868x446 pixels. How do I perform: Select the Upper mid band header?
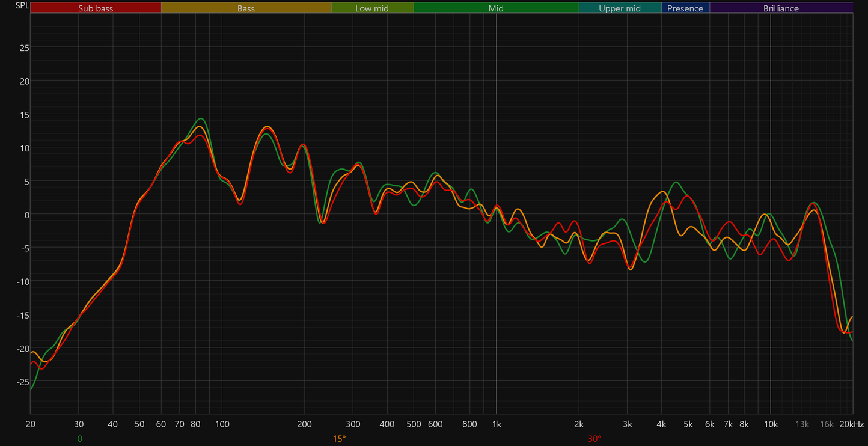(x=620, y=8)
